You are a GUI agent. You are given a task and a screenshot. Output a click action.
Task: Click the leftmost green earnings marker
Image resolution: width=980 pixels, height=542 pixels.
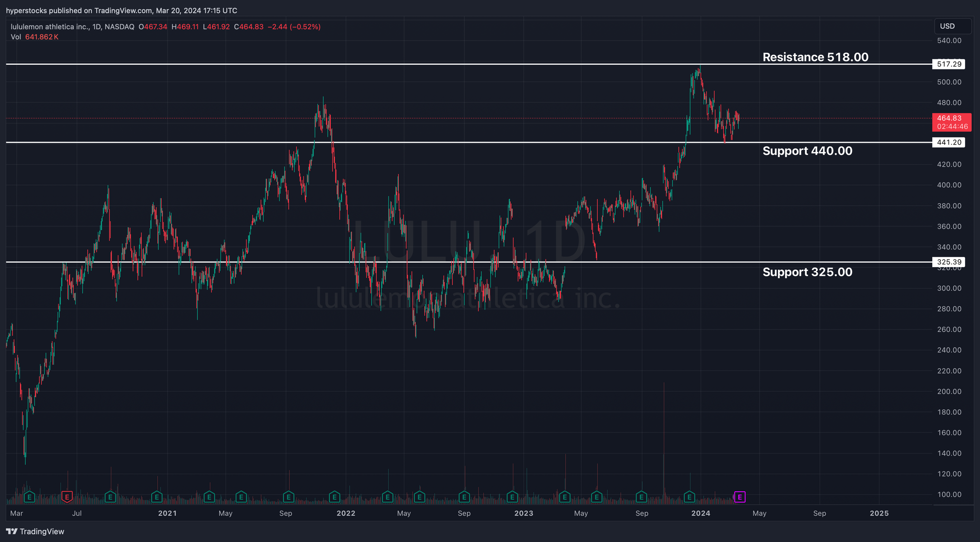point(30,497)
